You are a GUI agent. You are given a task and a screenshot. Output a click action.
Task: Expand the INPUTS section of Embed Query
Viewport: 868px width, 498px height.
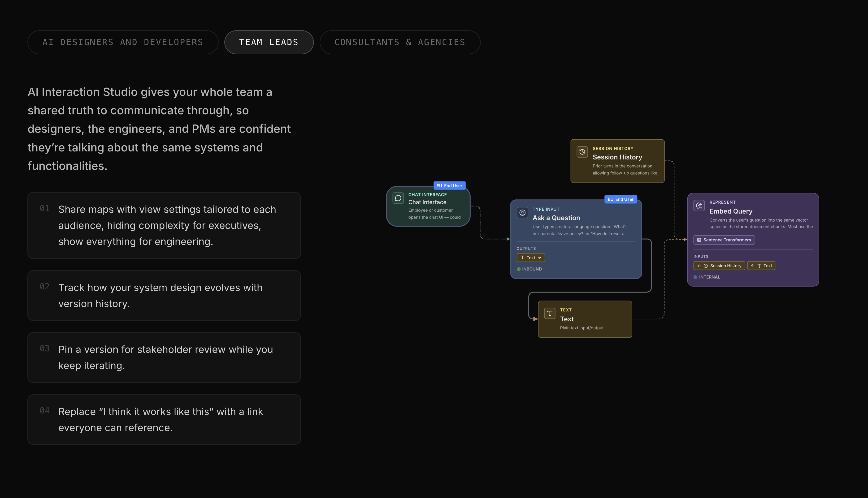tap(701, 256)
